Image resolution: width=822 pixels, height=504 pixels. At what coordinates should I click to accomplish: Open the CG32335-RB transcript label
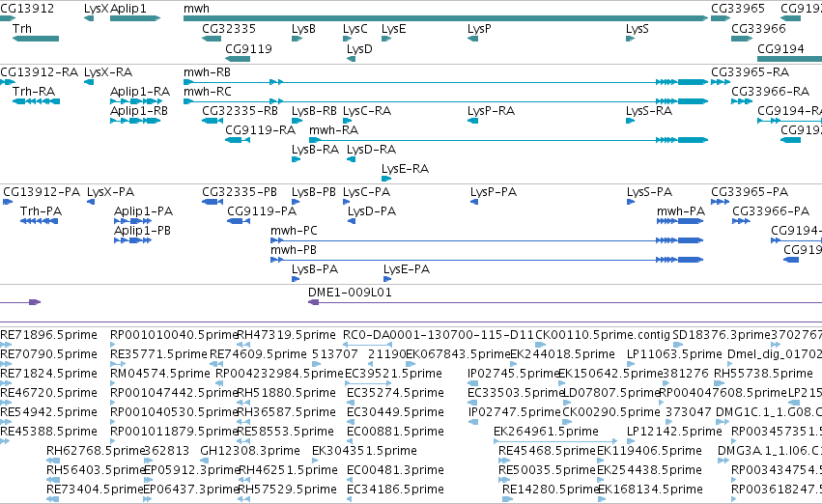[x=241, y=110]
